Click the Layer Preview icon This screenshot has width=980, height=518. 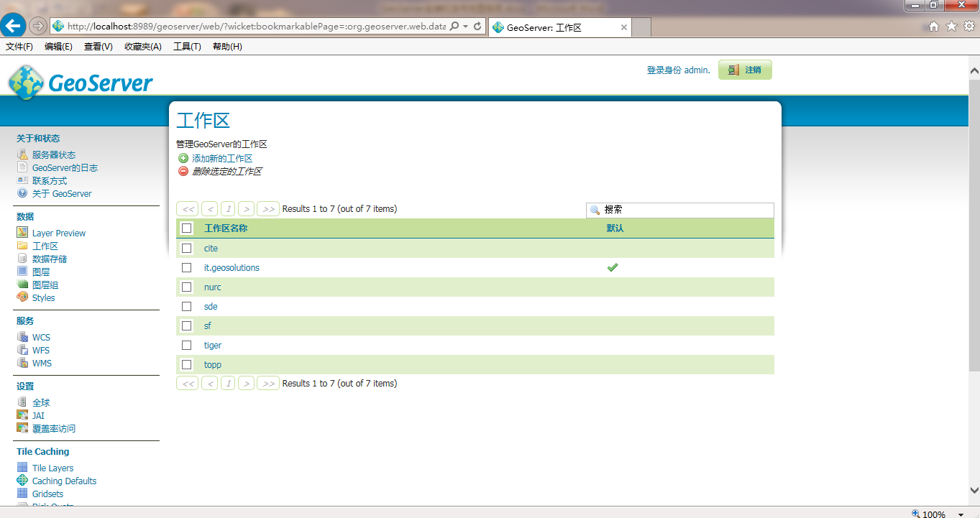[22, 233]
